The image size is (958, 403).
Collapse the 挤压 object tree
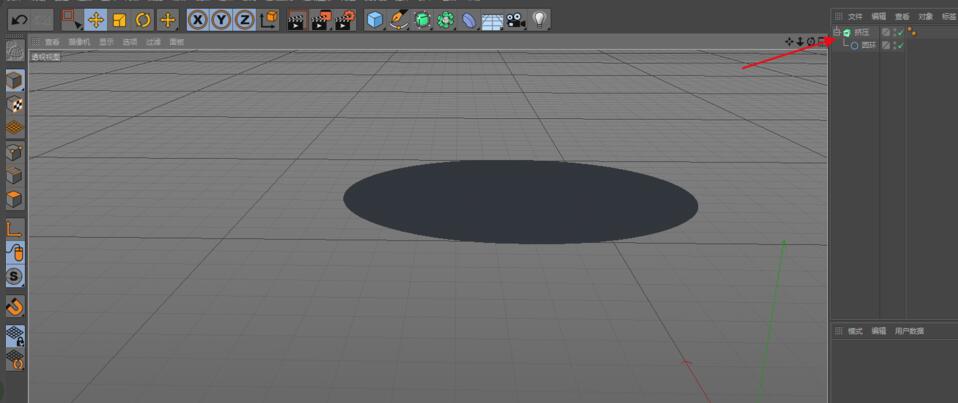(837, 33)
